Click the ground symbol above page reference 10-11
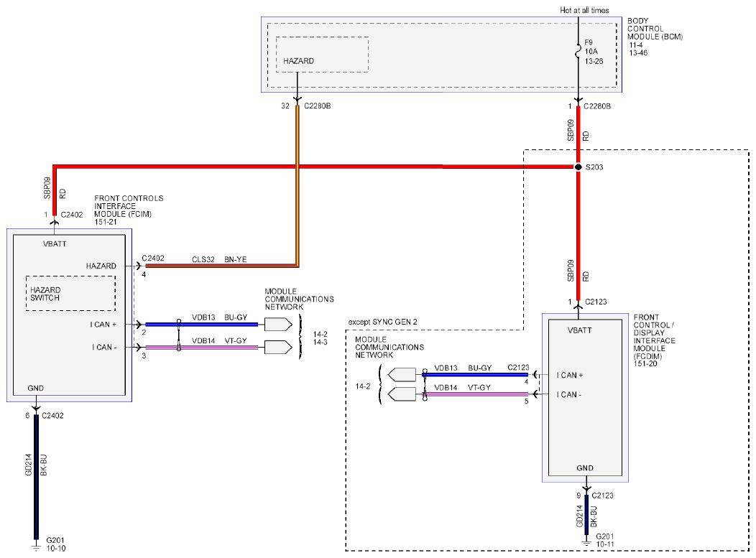Viewport: 756px width, 558px height. pyautogui.click(x=586, y=538)
